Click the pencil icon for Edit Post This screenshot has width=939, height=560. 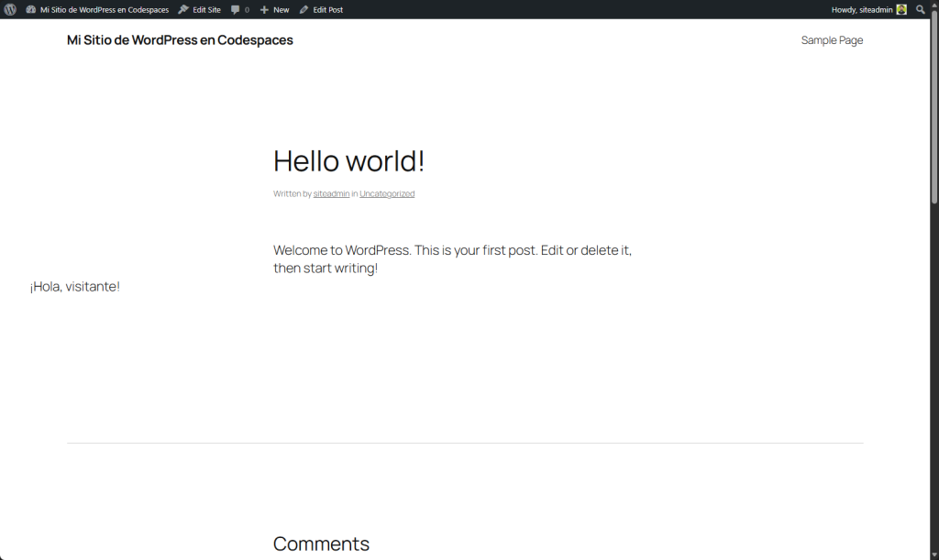[304, 9]
